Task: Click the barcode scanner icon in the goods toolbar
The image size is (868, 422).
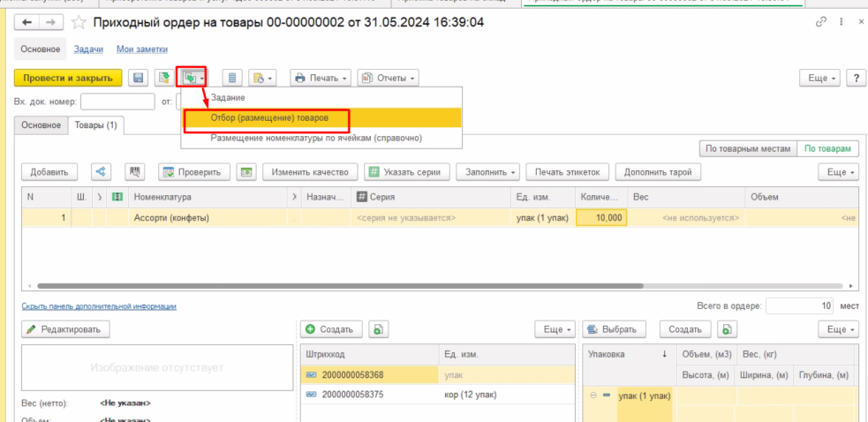Action: point(135,172)
